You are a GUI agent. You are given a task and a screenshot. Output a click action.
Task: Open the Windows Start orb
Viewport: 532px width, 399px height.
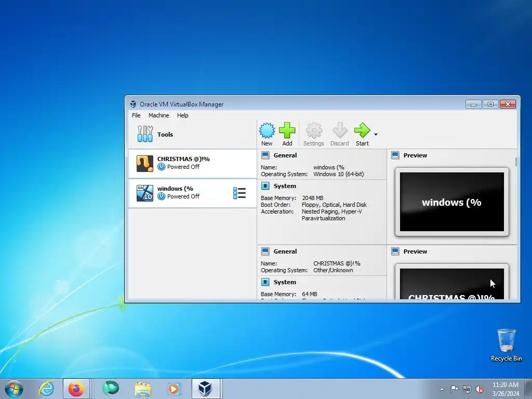tap(14, 389)
